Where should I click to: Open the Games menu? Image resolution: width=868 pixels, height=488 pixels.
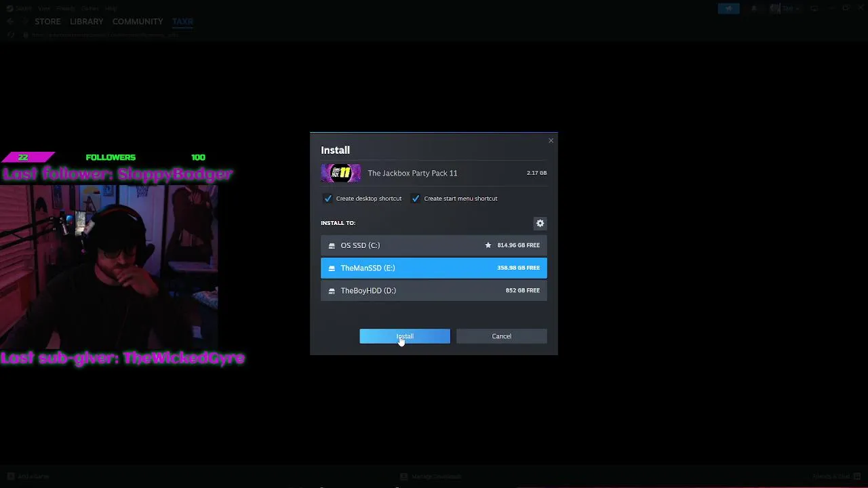(x=90, y=8)
